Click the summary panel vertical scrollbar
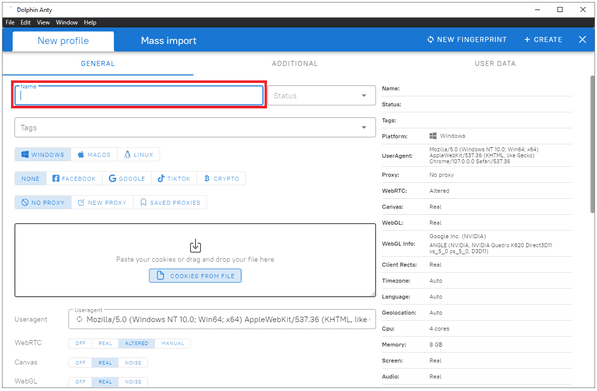 (592, 144)
